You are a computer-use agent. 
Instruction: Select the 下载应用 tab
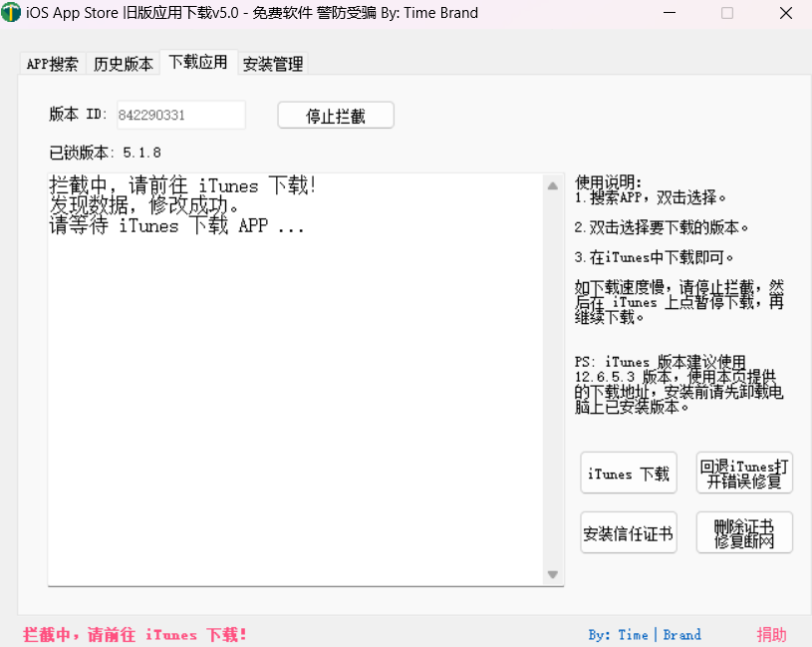pos(198,62)
